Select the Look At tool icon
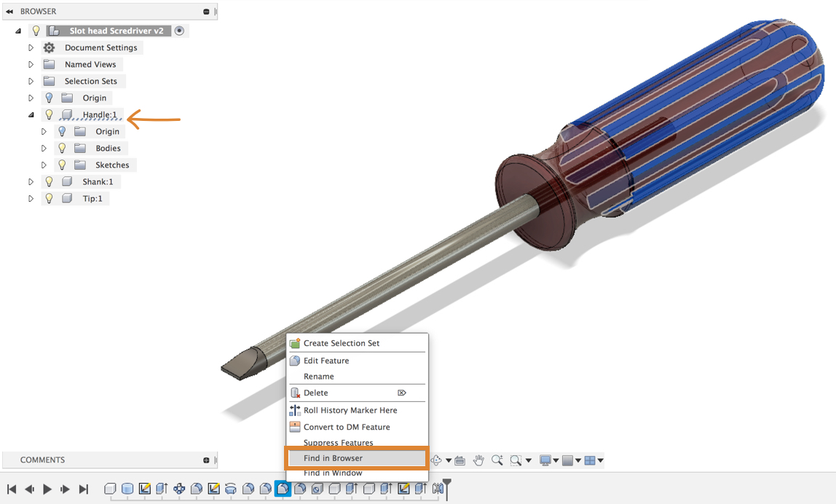Image resolution: width=836 pixels, height=504 pixels. [x=460, y=460]
